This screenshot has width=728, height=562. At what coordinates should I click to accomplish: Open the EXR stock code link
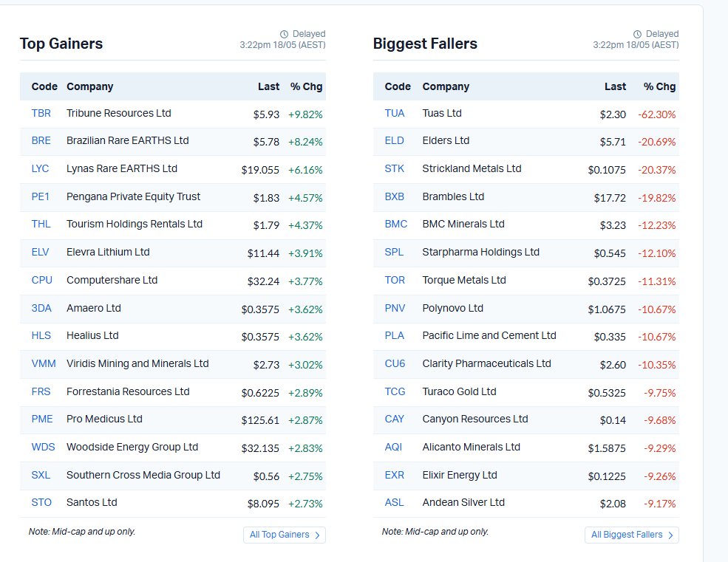point(395,475)
